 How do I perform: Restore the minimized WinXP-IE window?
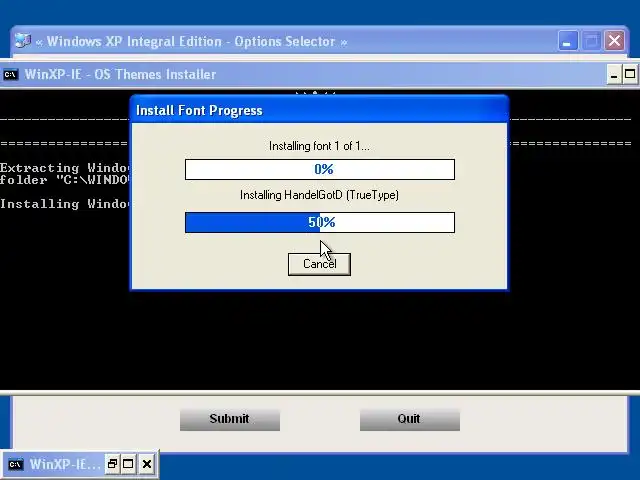pos(112,464)
